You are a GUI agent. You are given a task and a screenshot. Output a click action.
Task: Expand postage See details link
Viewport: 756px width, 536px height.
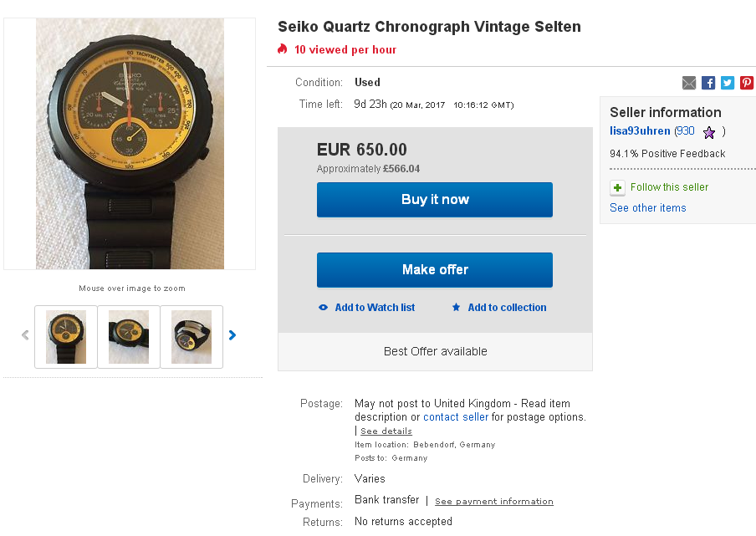[386, 431]
